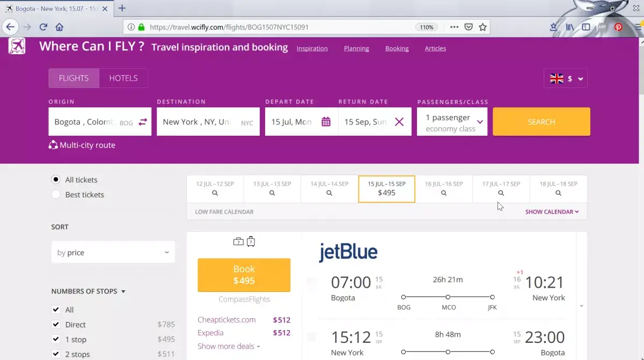Open the Articles menu link

coord(435,48)
